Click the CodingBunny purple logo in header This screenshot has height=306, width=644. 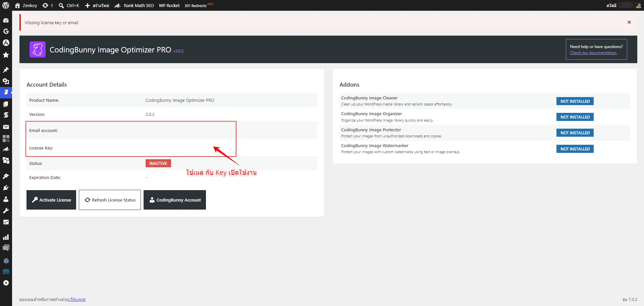coord(38,49)
